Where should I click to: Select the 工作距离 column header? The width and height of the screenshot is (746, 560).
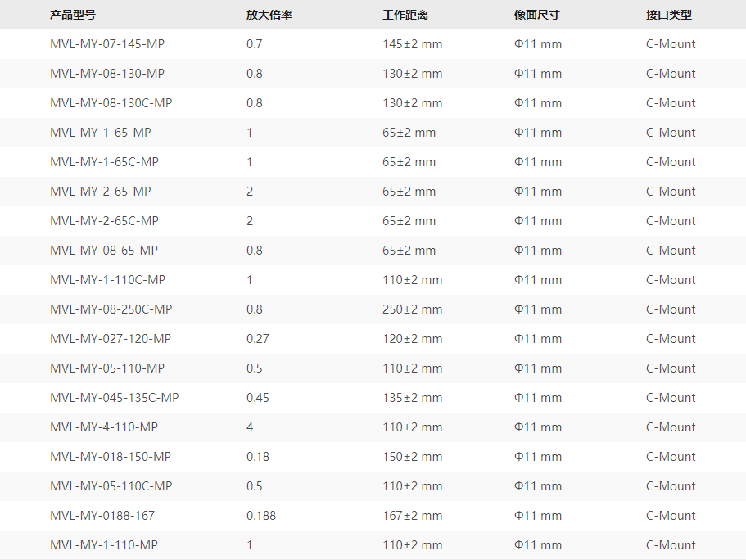coord(405,15)
